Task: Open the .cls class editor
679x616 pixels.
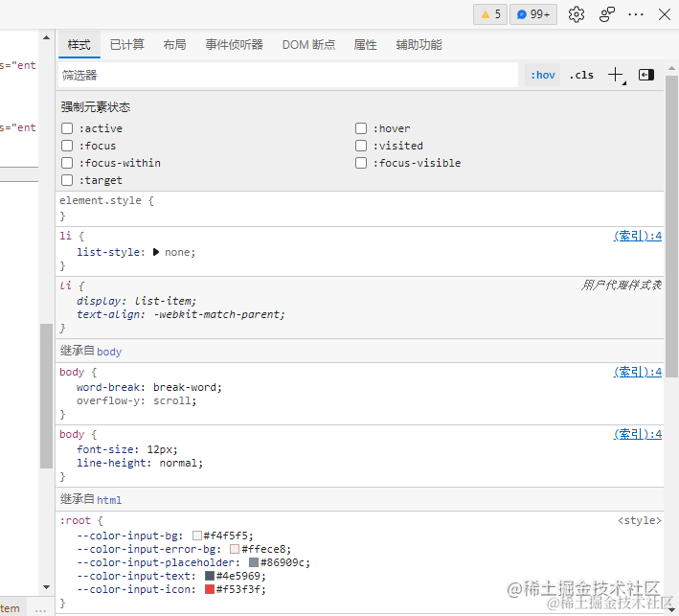Action: [581, 75]
